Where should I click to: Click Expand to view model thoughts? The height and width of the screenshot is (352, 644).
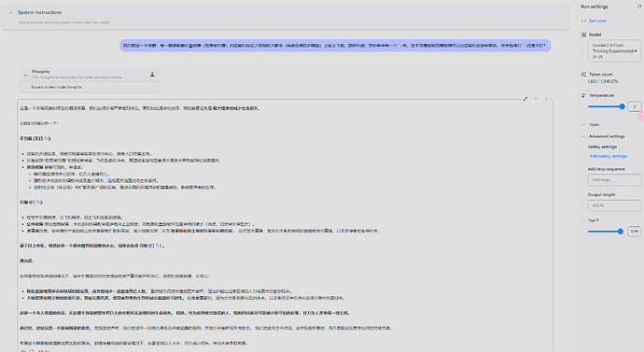pos(56,87)
